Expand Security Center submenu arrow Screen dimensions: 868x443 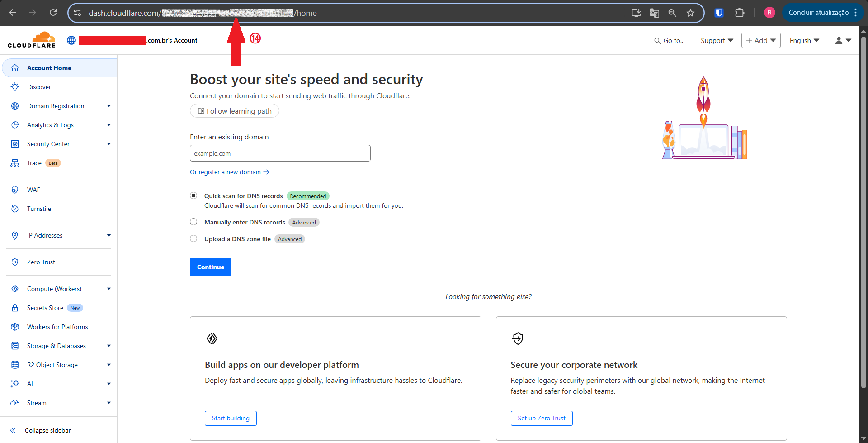(109, 144)
